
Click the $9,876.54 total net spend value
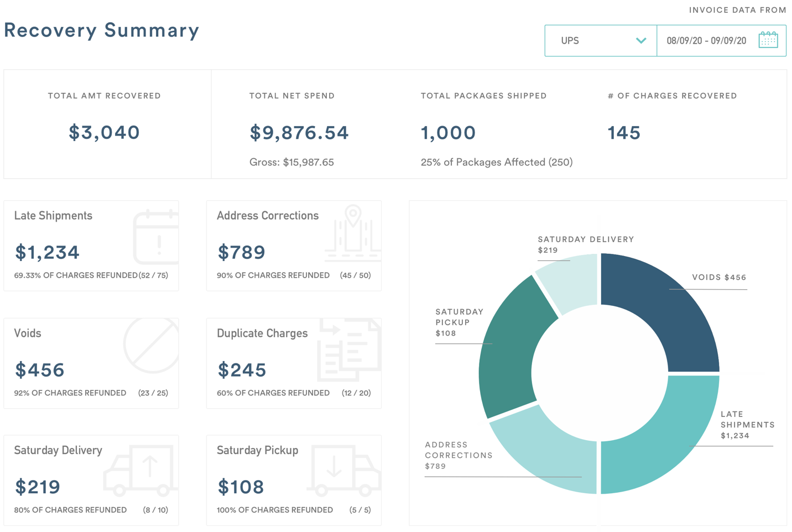(x=299, y=133)
